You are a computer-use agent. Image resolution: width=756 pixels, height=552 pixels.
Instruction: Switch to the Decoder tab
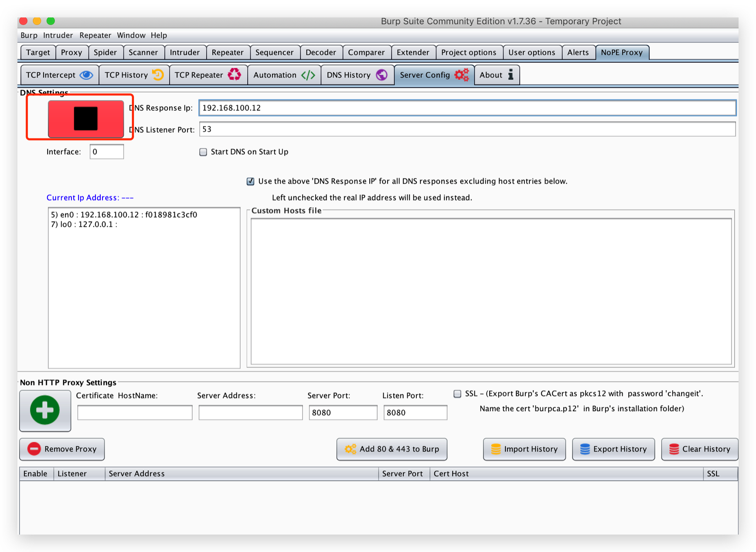(321, 52)
